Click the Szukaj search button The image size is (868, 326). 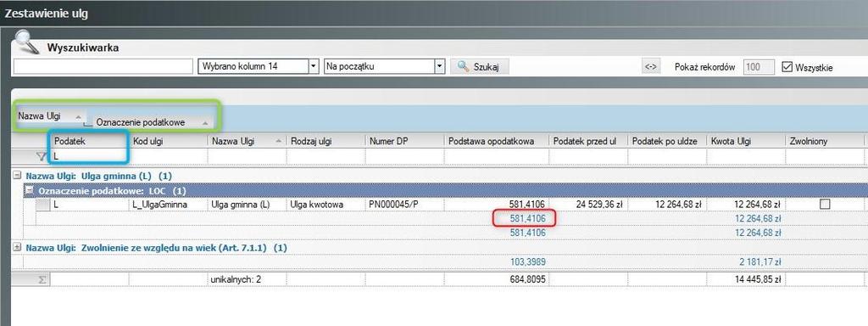(480, 67)
